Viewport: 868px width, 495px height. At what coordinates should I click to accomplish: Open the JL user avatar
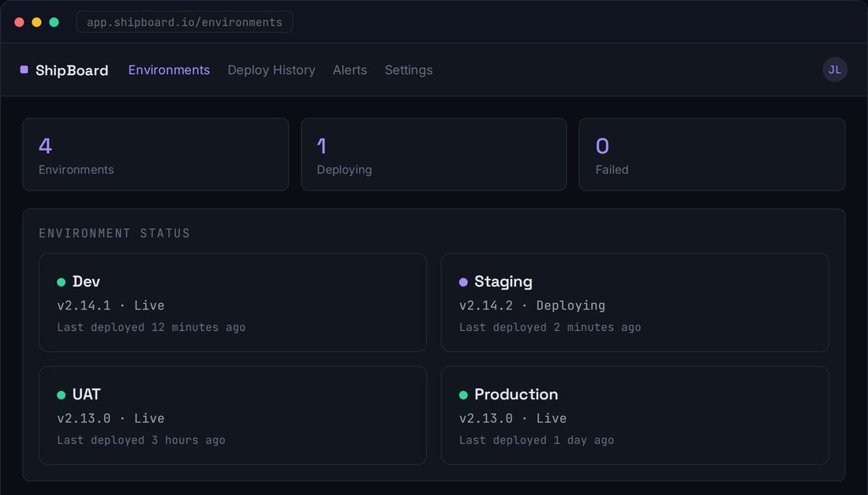tap(834, 69)
